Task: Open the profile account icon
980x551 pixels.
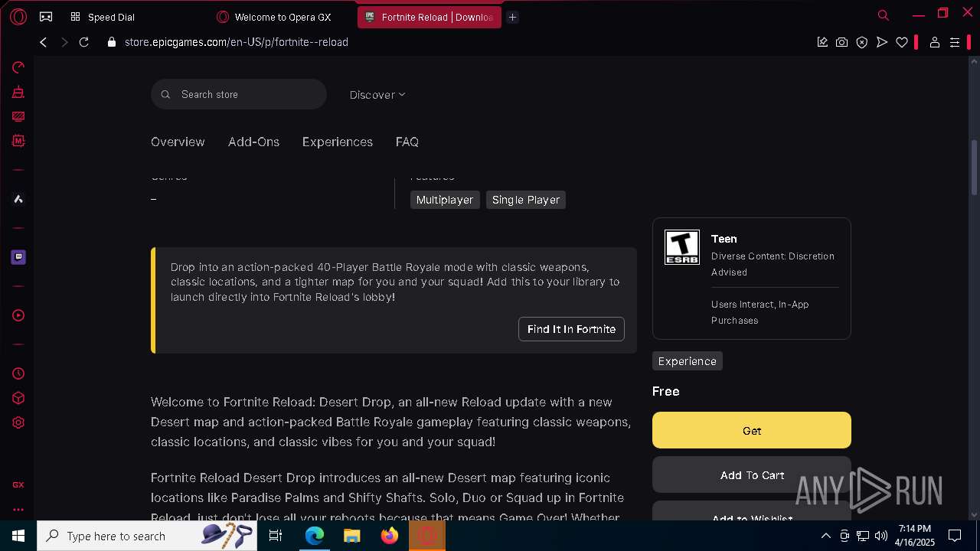Action: click(x=934, y=42)
